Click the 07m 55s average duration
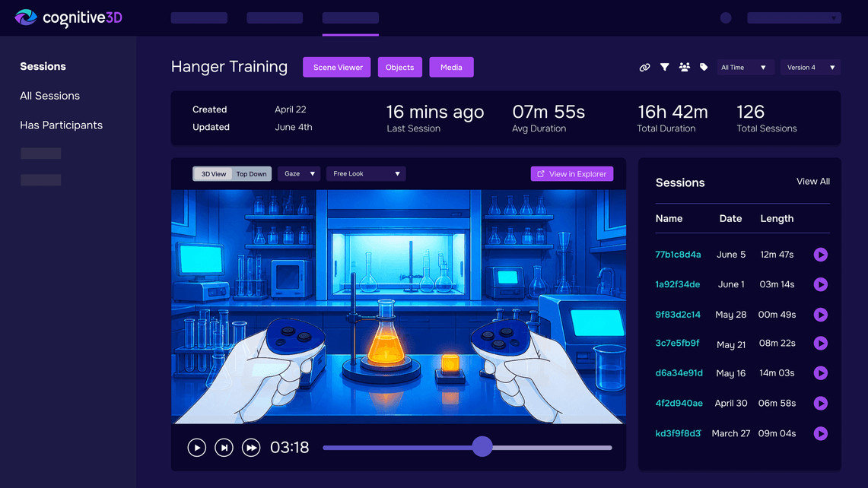The height and width of the screenshot is (488, 868). point(548,112)
